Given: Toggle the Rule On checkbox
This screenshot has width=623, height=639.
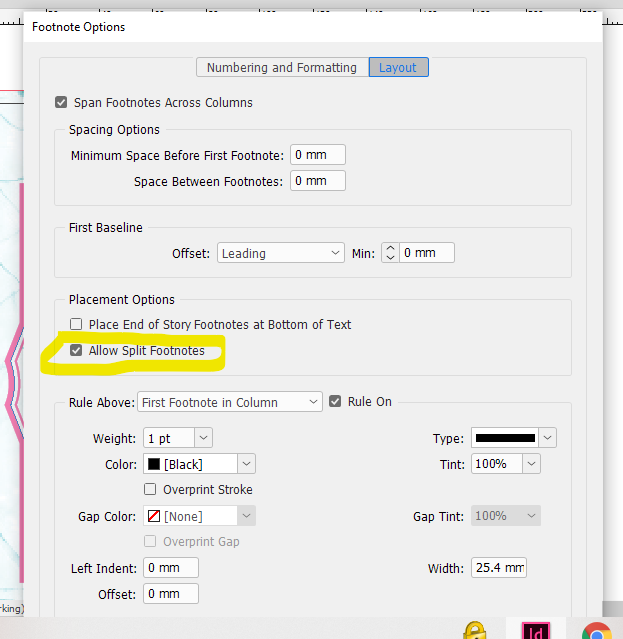Looking at the screenshot, I should [335, 401].
